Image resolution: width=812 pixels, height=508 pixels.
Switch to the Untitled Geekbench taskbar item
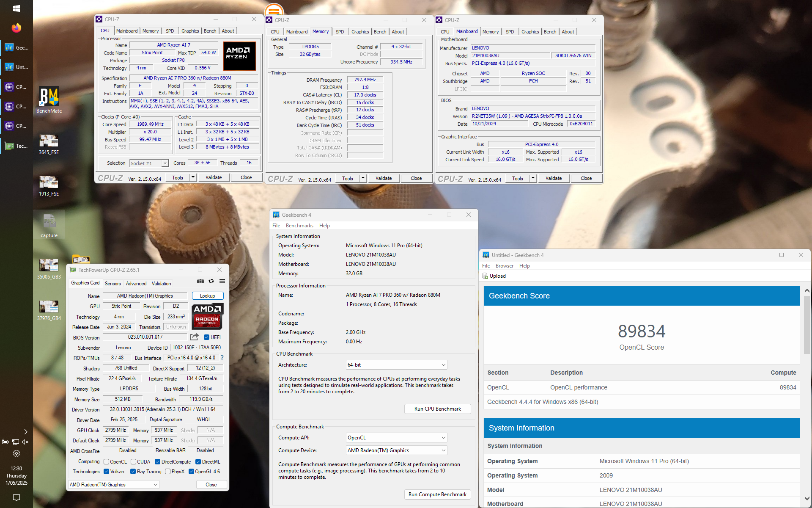click(x=16, y=67)
